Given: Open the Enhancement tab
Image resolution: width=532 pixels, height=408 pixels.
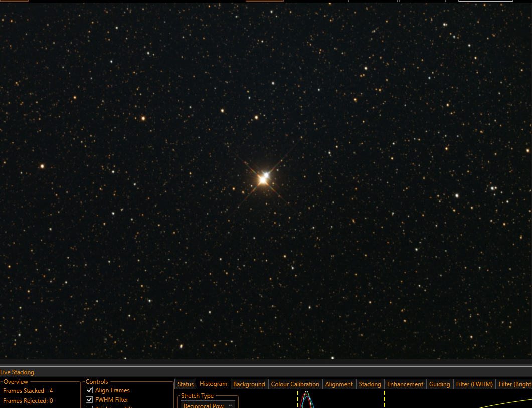Looking at the screenshot, I should [405, 384].
